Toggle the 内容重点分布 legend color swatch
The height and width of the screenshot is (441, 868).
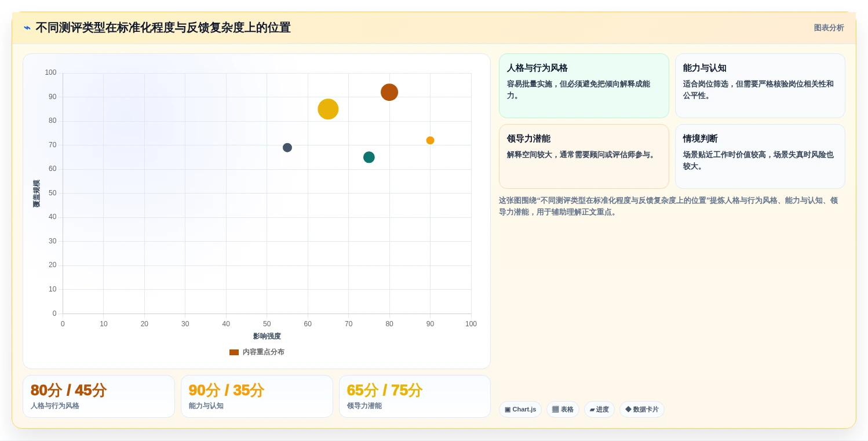click(x=234, y=352)
